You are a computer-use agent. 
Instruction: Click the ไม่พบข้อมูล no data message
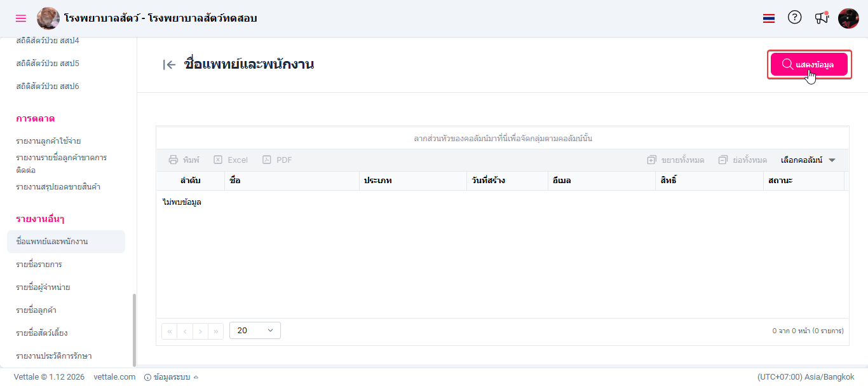click(182, 202)
